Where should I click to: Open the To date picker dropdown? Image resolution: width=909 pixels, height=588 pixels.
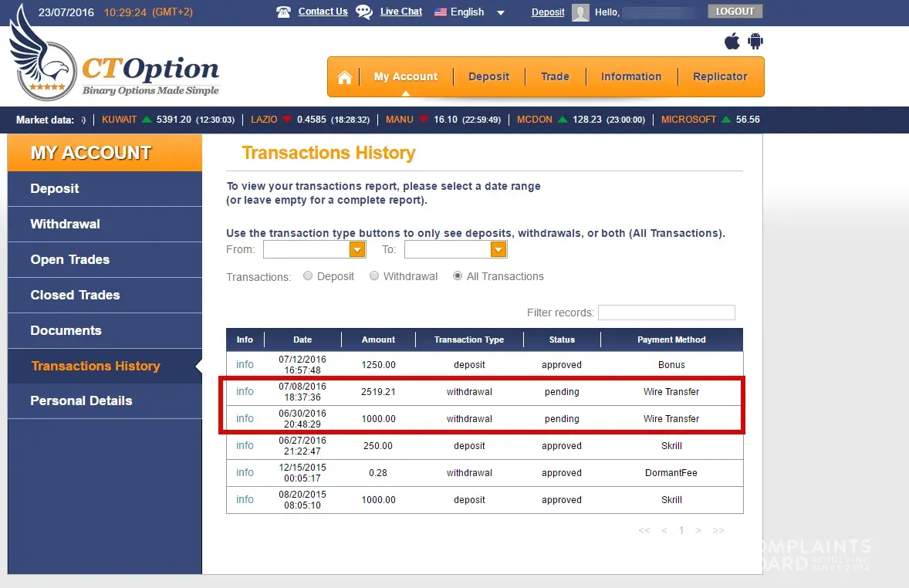498,249
